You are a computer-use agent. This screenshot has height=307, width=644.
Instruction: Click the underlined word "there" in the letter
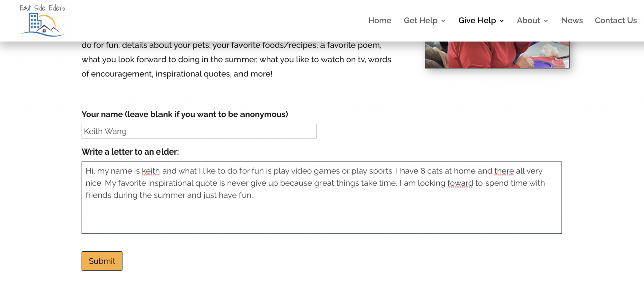(504, 171)
